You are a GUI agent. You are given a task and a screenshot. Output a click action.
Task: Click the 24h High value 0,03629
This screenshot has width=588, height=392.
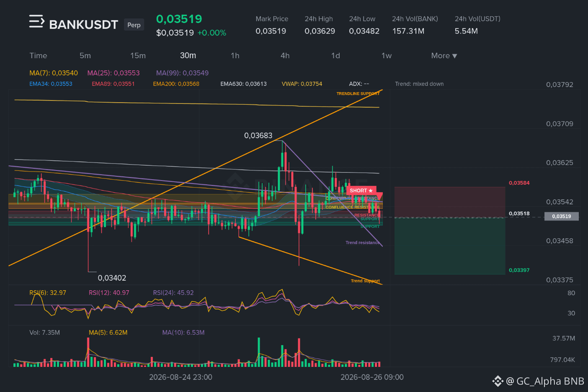[320, 31]
